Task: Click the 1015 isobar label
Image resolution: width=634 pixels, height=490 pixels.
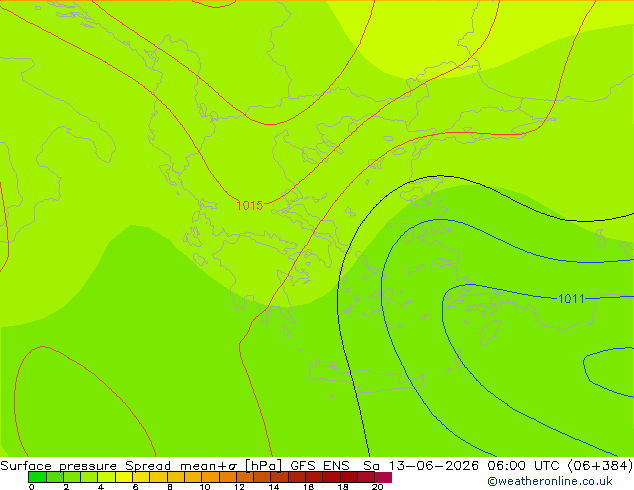Action: [249, 205]
